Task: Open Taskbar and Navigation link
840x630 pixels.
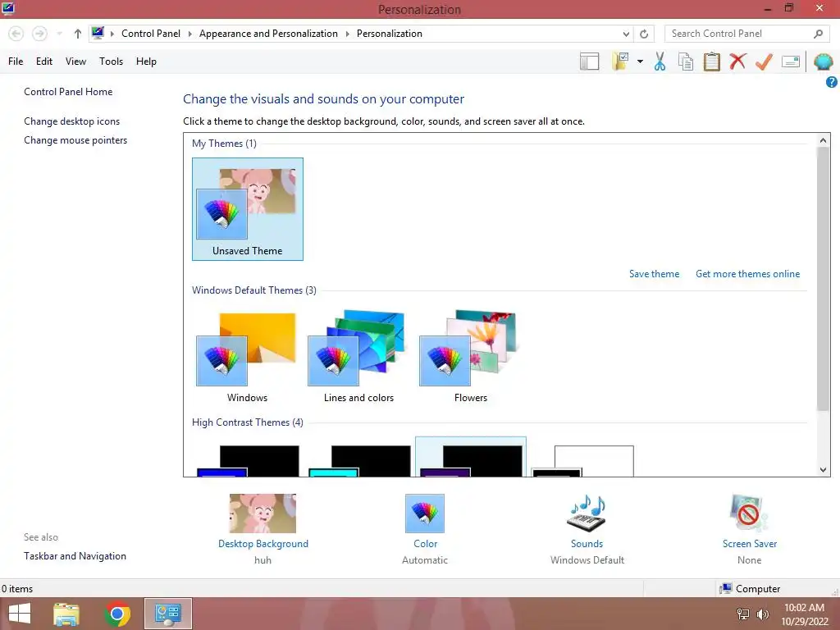Action: point(75,556)
